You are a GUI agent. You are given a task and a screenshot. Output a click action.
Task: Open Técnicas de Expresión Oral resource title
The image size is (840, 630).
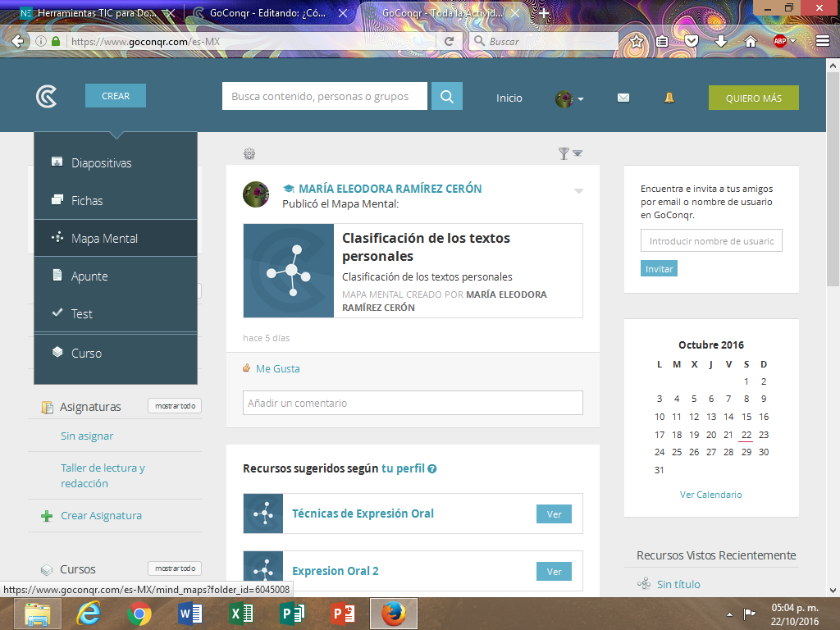pos(363,514)
